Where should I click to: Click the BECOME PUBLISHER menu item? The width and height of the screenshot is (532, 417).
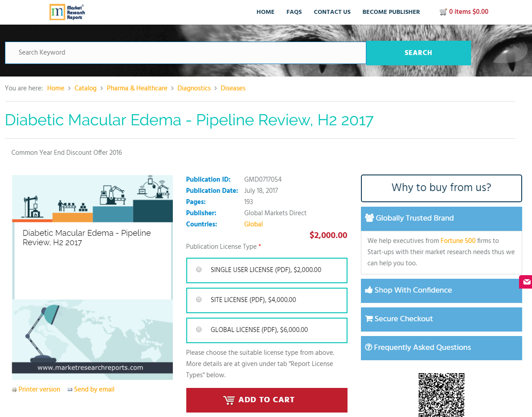391,12
